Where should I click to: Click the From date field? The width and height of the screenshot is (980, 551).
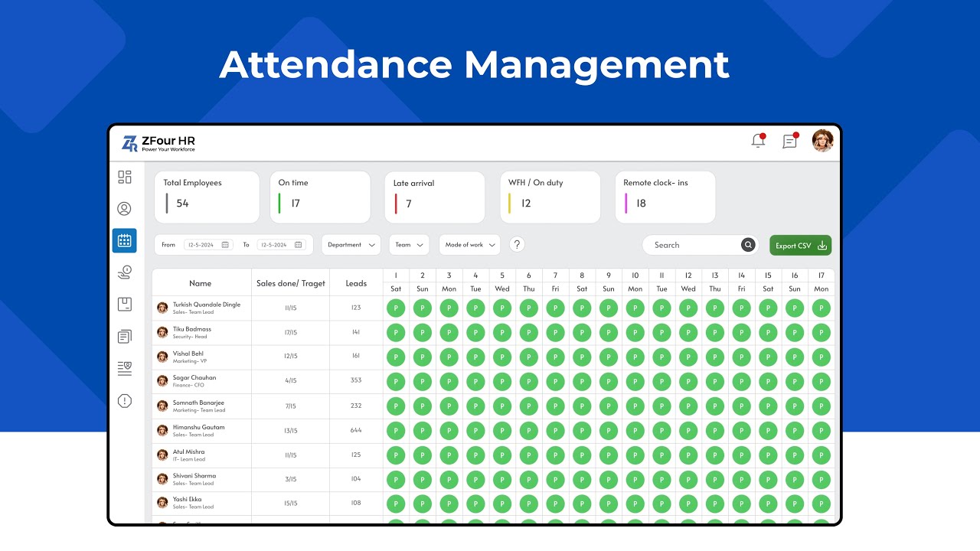(x=207, y=245)
